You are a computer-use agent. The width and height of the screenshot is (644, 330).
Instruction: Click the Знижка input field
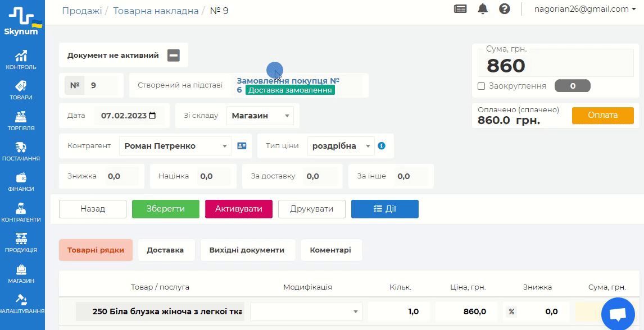(121, 176)
